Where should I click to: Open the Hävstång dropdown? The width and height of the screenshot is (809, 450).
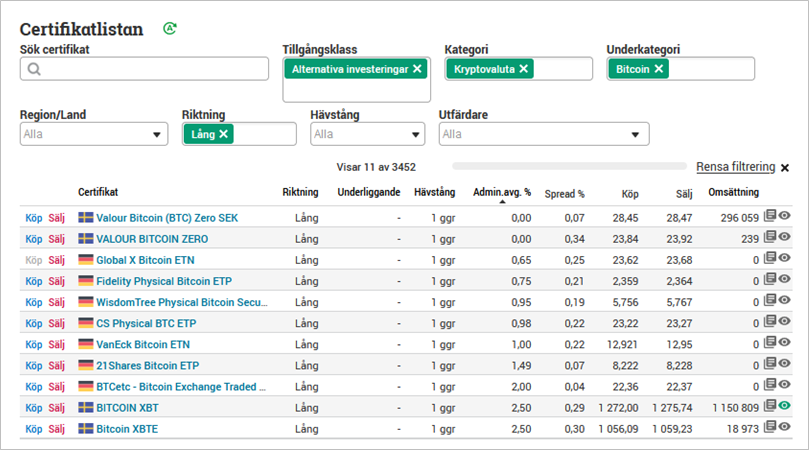tap(367, 134)
